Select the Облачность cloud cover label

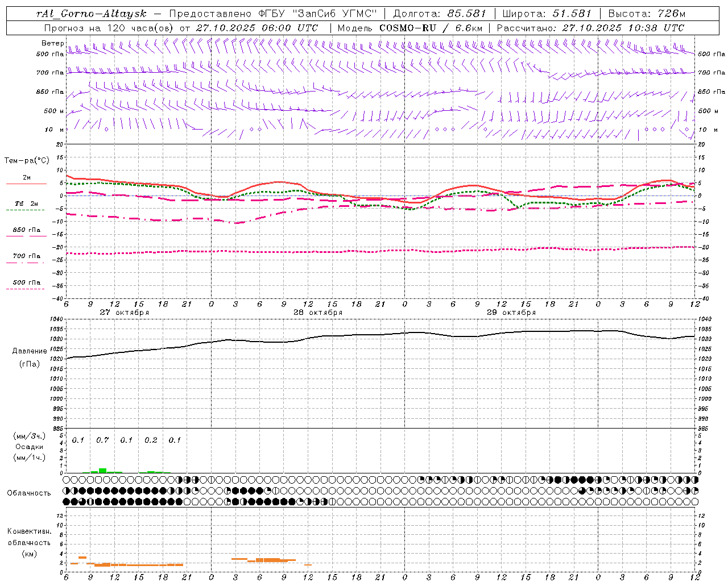click(29, 493)
